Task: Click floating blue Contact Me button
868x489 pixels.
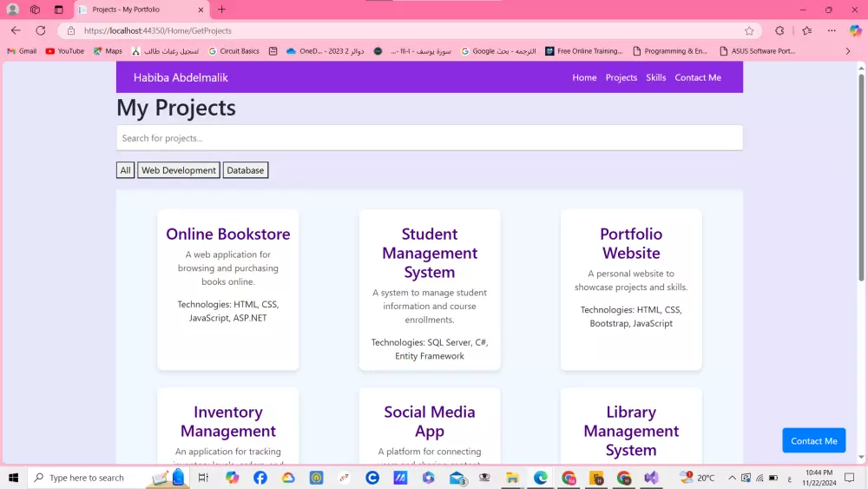Action: click(x=814, y=440)
